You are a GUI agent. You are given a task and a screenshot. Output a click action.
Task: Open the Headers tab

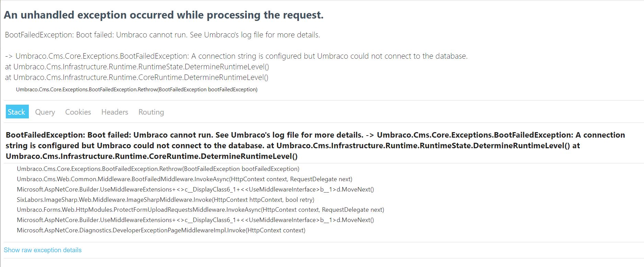click(115, 112)
